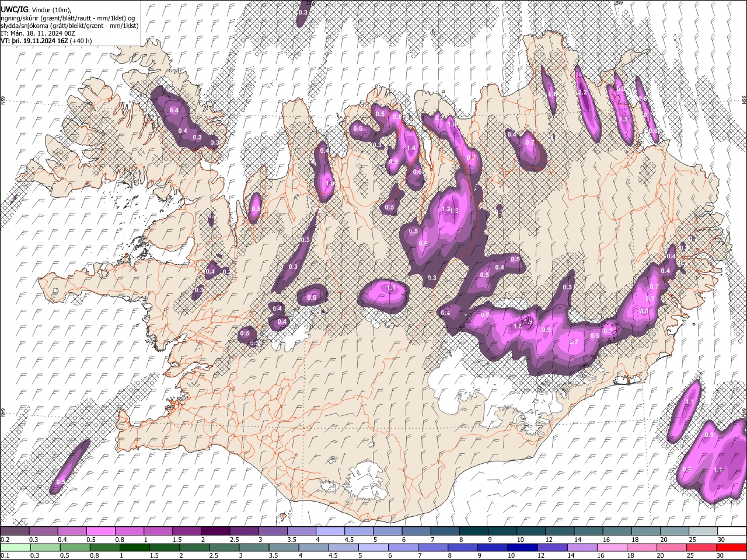This screenshot has width=747, height=560.
Task: Click the 'slydda/snjókoma' legend description line
Action: (69, 26)
